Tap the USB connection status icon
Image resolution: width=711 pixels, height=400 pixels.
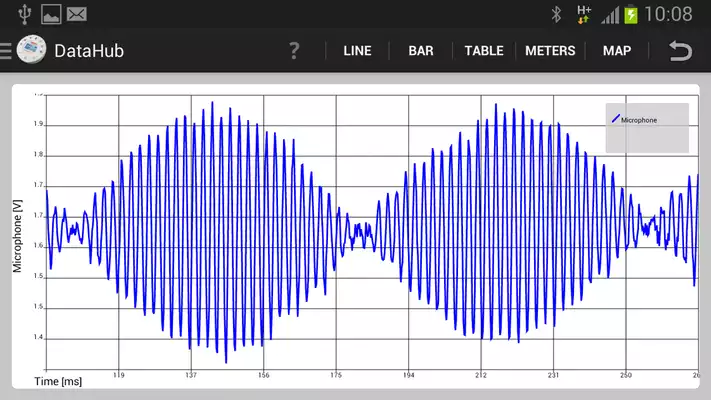pos(24,14)
